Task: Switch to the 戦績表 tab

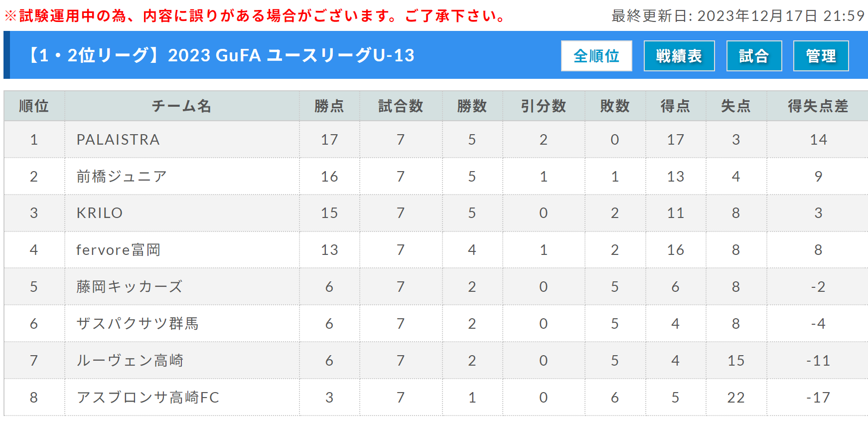Action: [x=679, y=56]
